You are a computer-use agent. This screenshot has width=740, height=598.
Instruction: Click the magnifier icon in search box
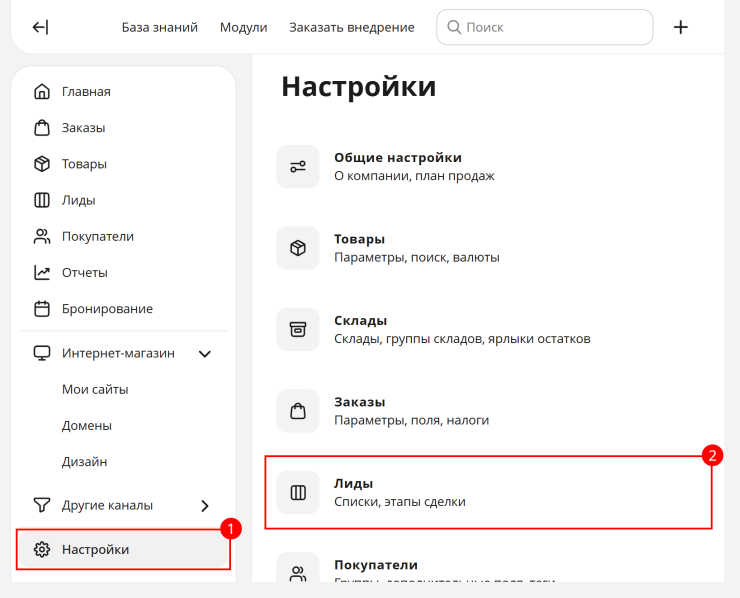coord(454,27)
